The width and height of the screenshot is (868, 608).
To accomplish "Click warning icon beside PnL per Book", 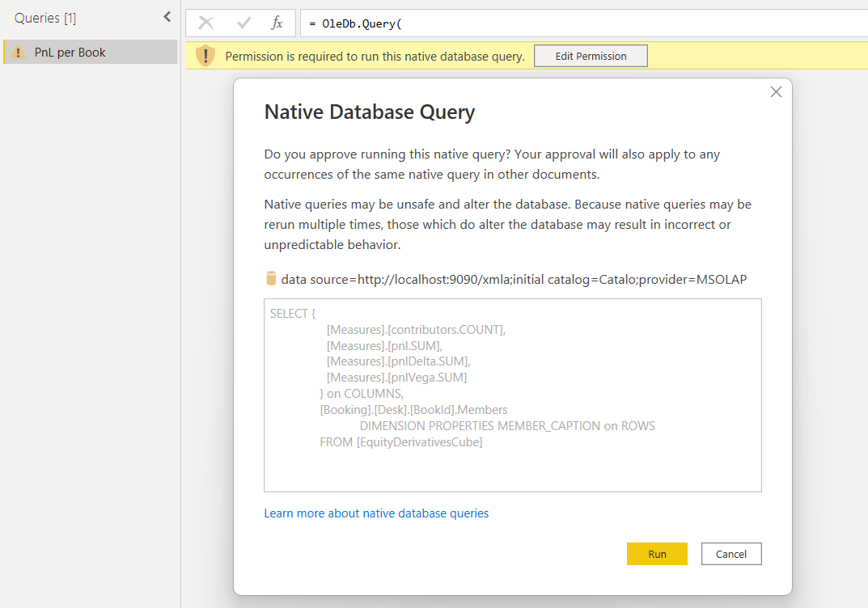I will pos(19,53).
